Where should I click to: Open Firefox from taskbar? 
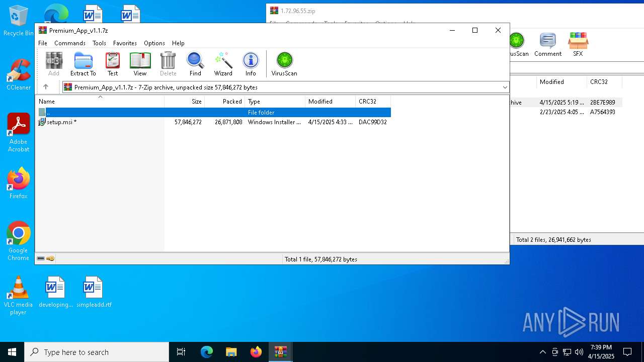tap(256, 352)
